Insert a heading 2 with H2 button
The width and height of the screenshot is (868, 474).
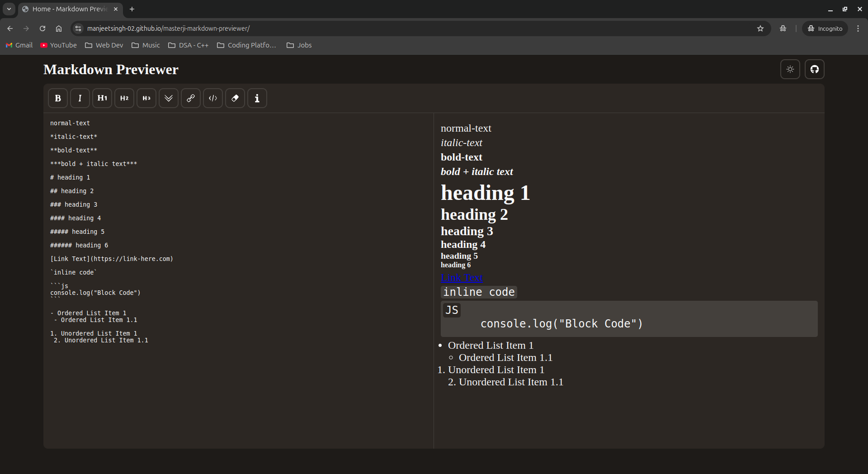(x=124, y=98)
